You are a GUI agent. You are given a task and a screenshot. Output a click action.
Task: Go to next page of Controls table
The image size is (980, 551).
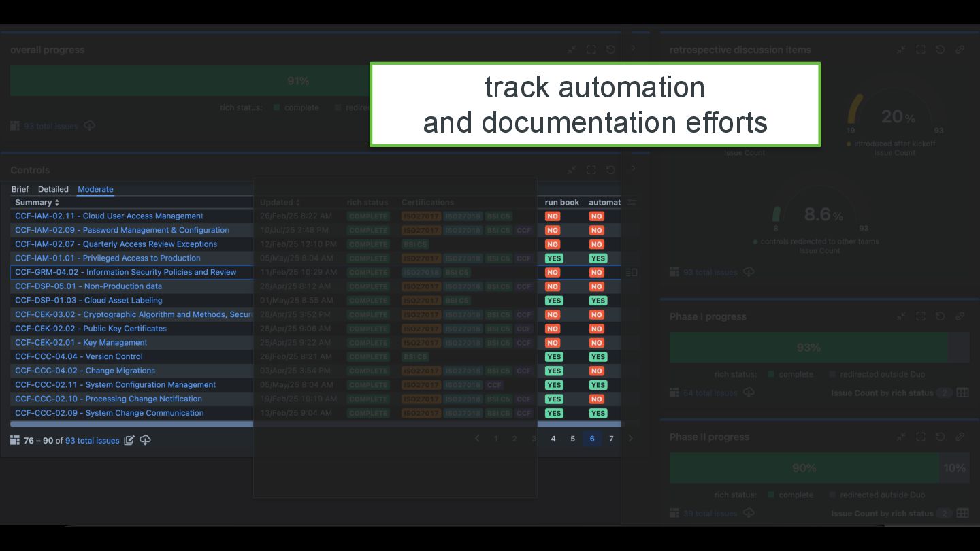pos(630,439)
